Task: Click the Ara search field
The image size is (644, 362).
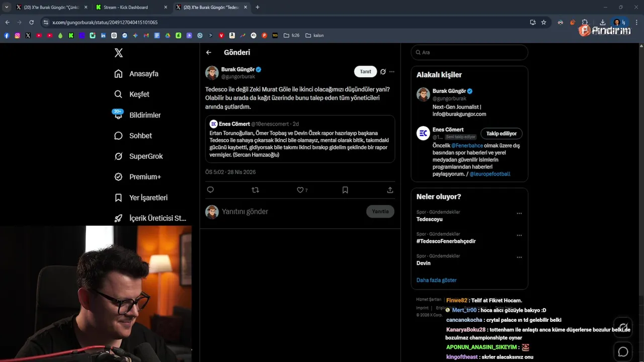Action: pos(469,52)
